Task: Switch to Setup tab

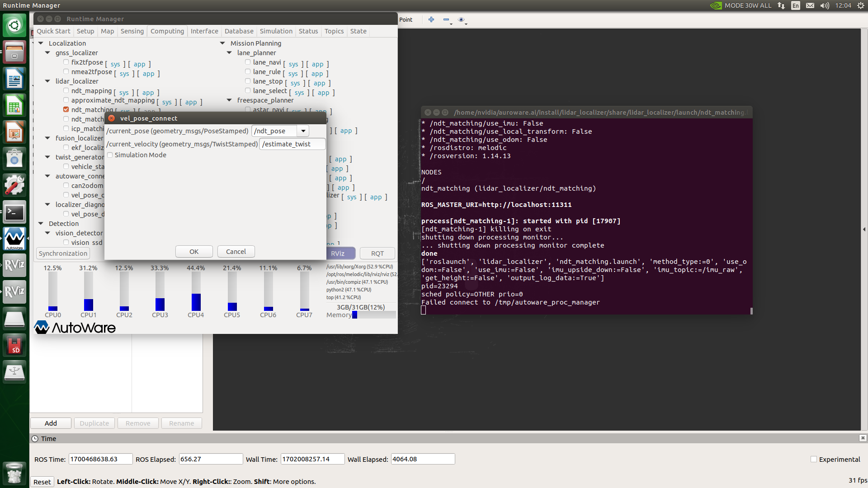Action: [85, 31]
